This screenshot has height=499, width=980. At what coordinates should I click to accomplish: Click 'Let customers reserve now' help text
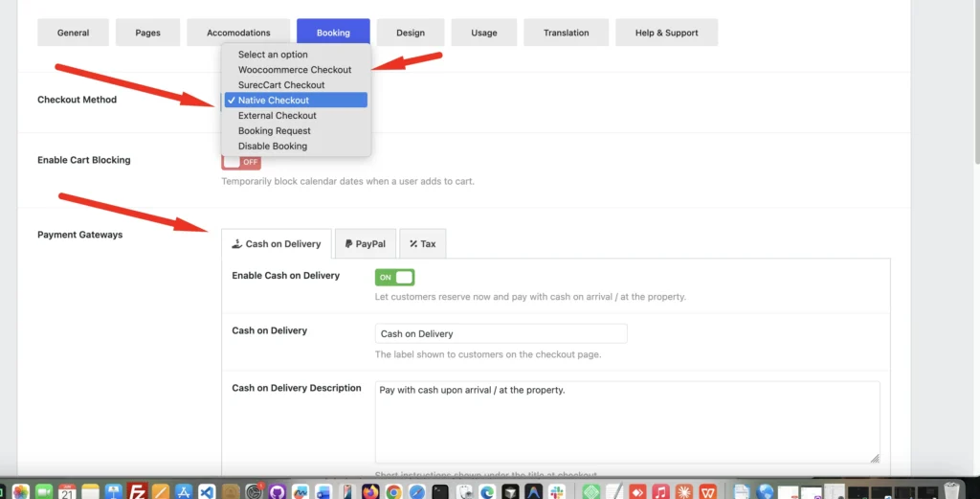pos(530,296)
